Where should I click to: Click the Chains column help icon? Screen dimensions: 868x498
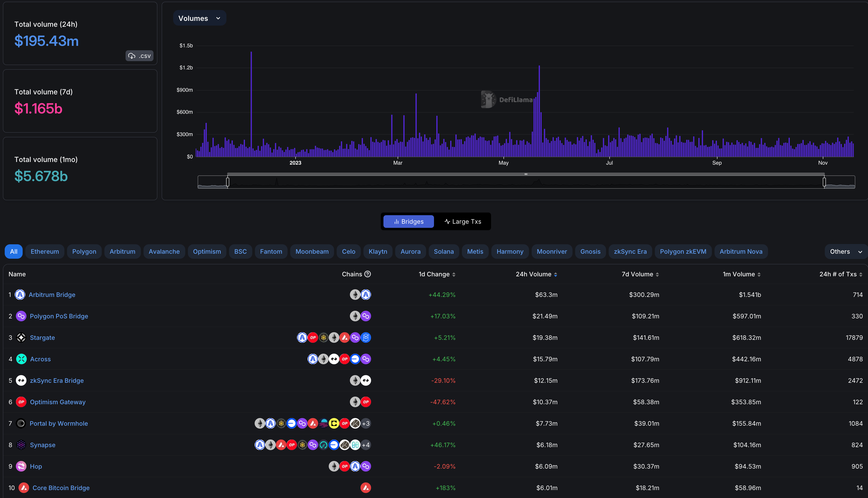[368, 274]
